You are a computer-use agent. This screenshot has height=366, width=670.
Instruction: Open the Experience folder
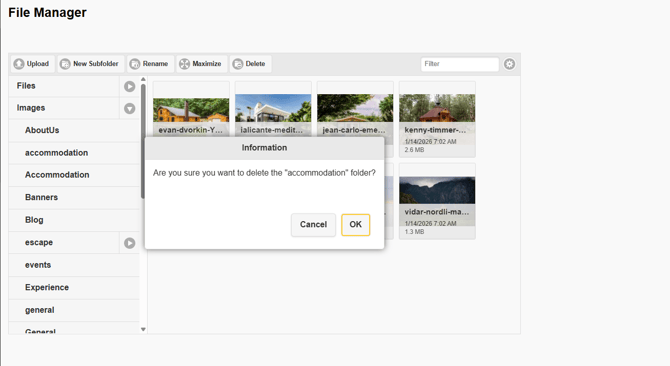point(74,288)
